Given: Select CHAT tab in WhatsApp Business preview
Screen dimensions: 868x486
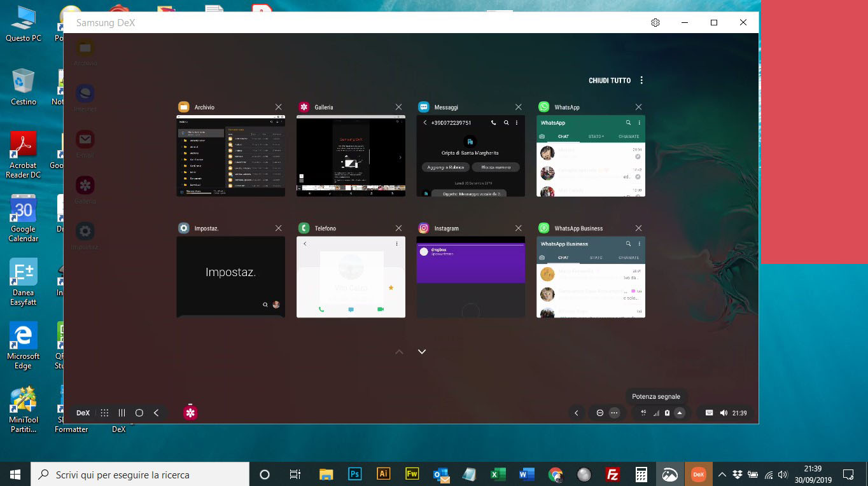Looking at the screenshot, I should pyautogui.click(x=563, y=258).
